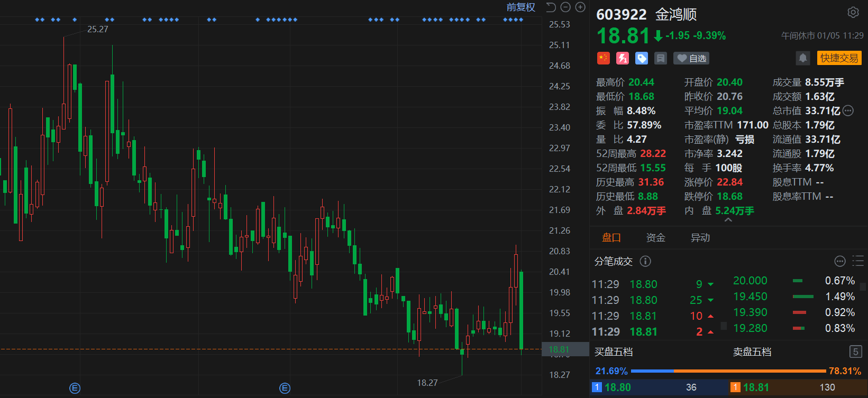Show info for 分笔成交
This screenshot has height=398, width=868.
645,261
